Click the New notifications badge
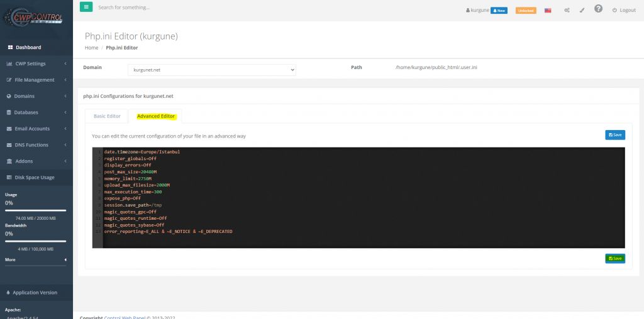 tap(499, 11)
